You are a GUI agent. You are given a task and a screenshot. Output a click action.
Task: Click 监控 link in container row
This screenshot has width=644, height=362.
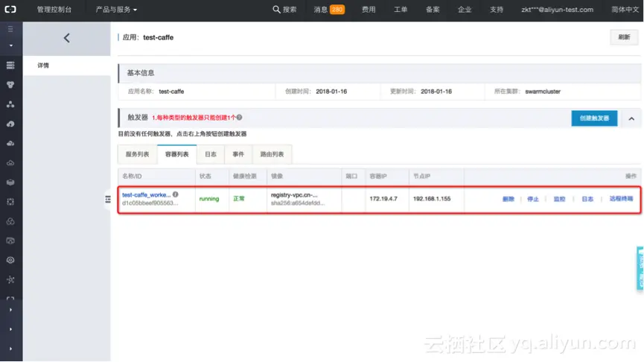559,199
